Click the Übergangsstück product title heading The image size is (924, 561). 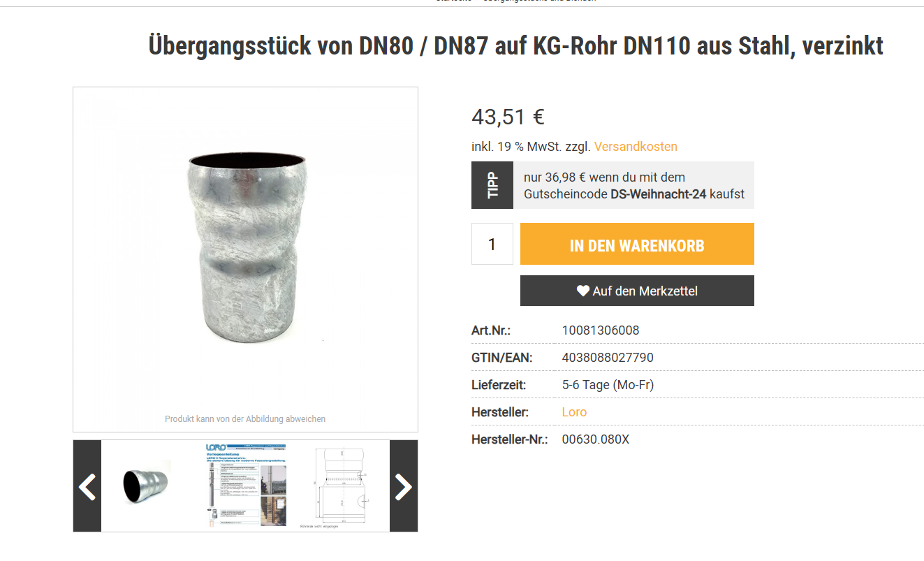516,46
